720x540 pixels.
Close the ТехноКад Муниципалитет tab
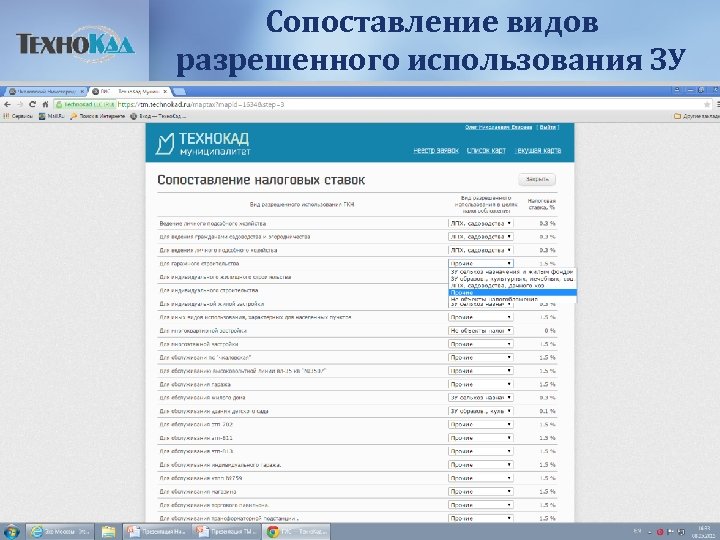pyautogui.click(x=165, y=91)
